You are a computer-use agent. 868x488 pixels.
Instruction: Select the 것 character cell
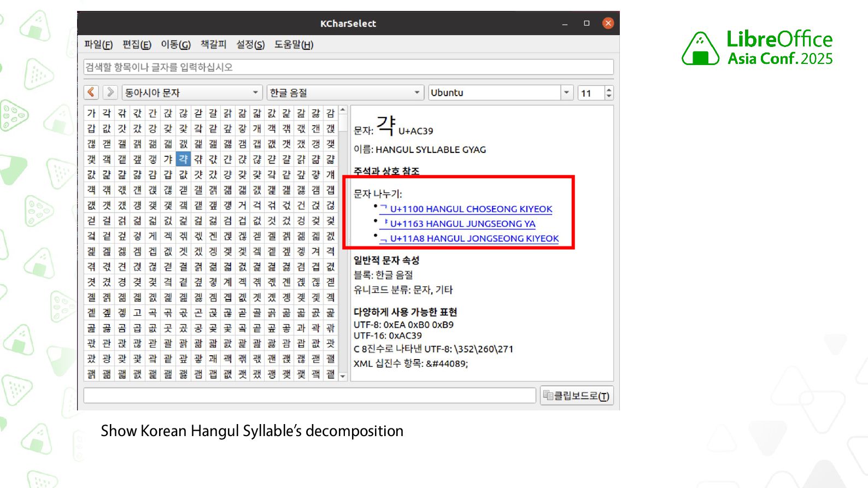272,220
